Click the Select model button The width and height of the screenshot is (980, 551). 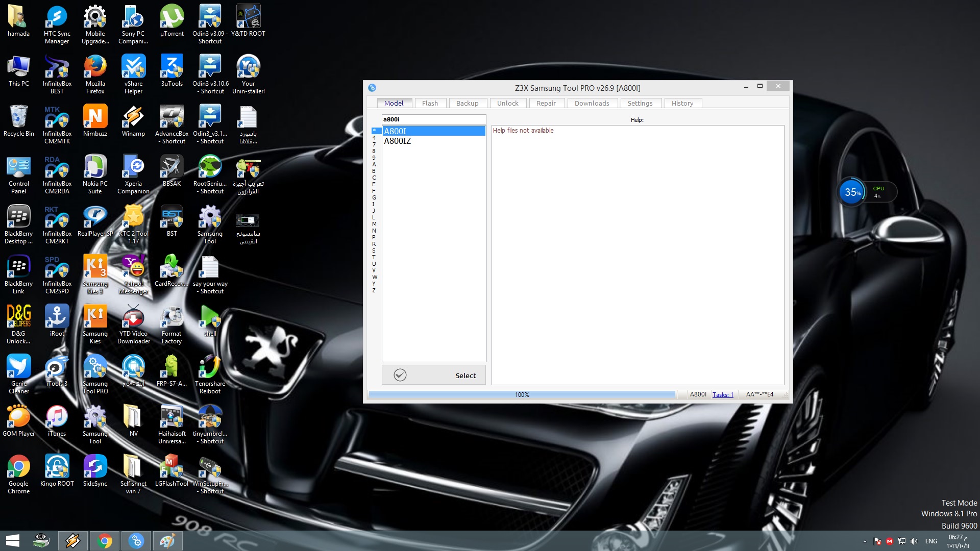tap(434, 375)
